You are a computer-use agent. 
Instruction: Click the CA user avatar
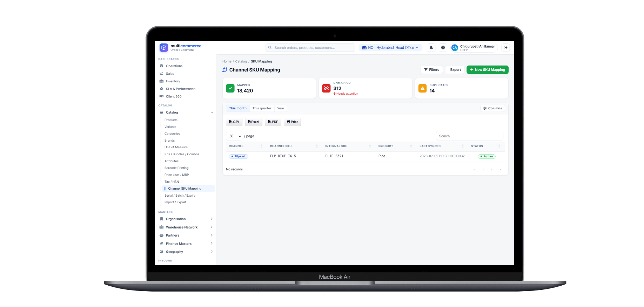455,48
